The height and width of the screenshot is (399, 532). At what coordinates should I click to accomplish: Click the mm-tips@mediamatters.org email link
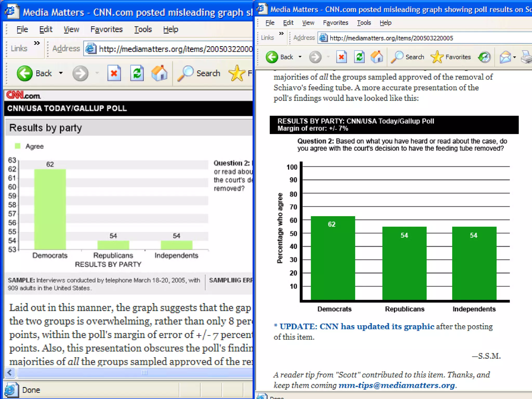tap(397, 385)
